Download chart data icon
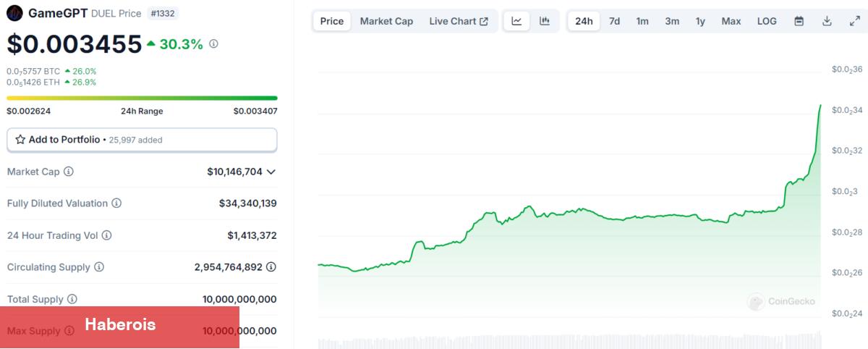The width and height of the screenshot is (868, 349). click(x=827, y=21)
